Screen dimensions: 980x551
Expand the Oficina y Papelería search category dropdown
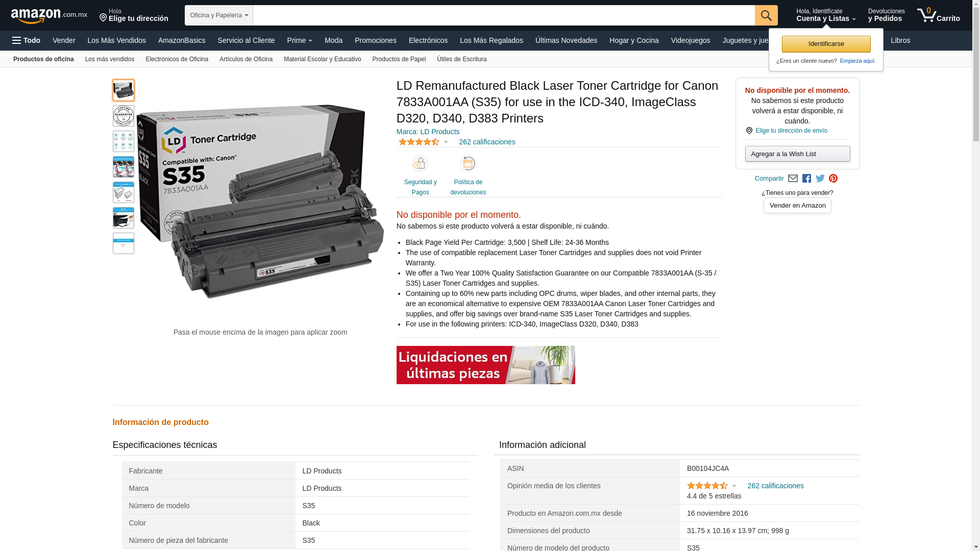pyautogui.click(x=219, y=15)
